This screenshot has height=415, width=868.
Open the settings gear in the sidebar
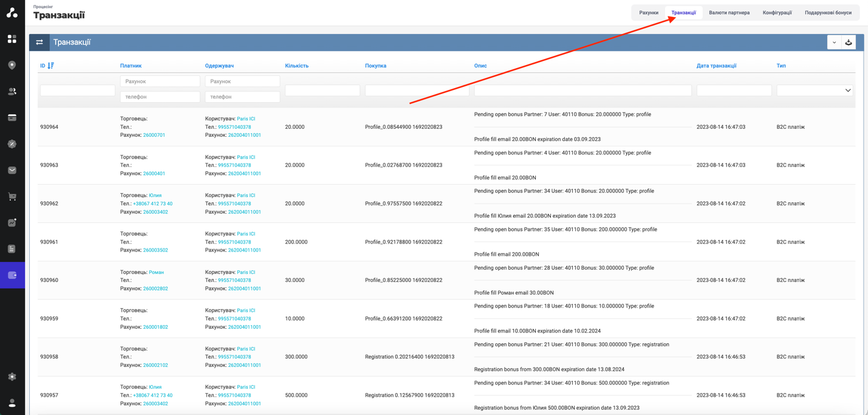[12, 377]
